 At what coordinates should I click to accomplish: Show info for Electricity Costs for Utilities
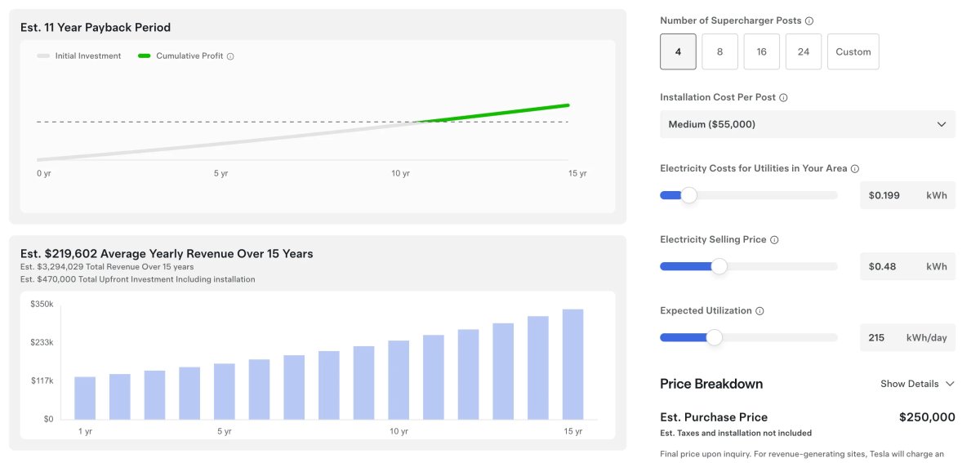[x=855, y=169]
